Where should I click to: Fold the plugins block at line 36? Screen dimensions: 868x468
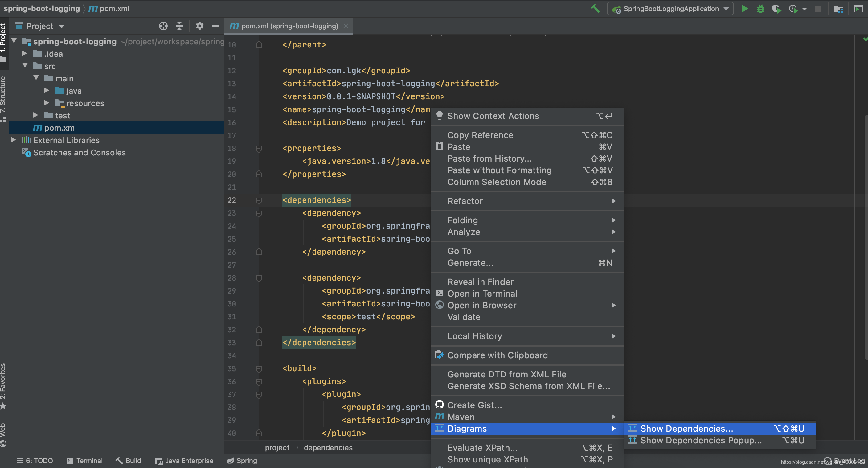(259, 381)
